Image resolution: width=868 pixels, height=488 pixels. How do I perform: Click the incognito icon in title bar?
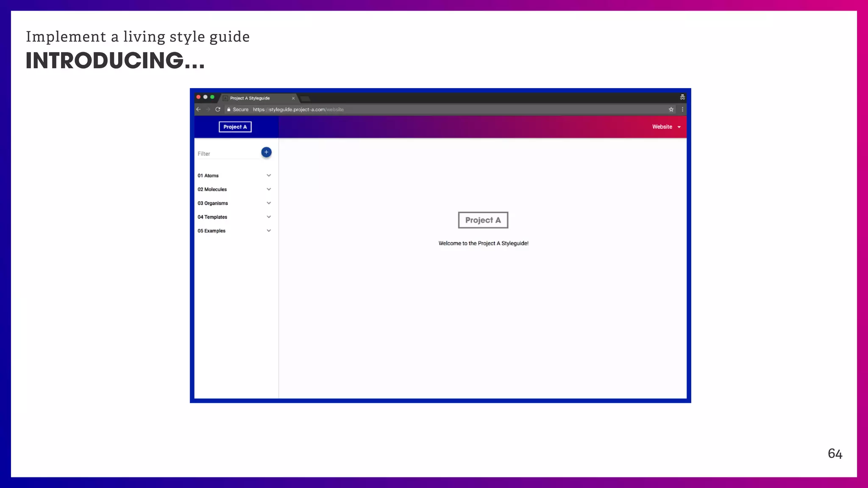point(682,97)
